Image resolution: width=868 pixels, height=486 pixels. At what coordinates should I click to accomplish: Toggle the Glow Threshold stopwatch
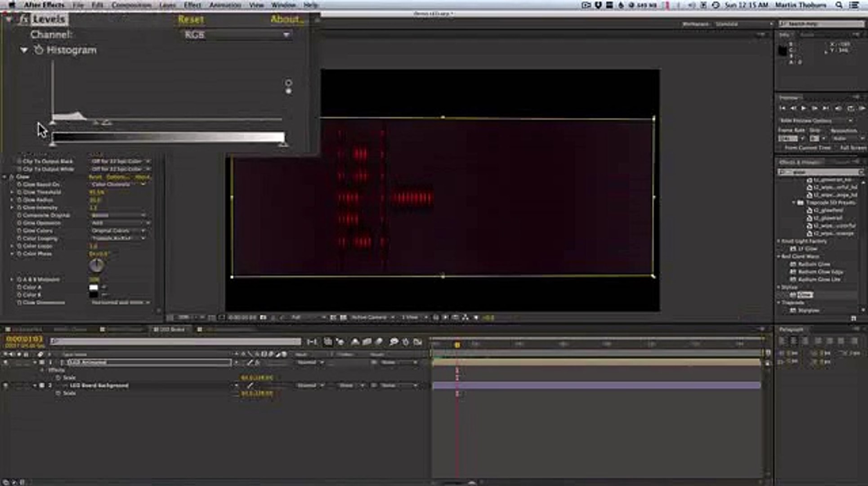coord(19,192)
